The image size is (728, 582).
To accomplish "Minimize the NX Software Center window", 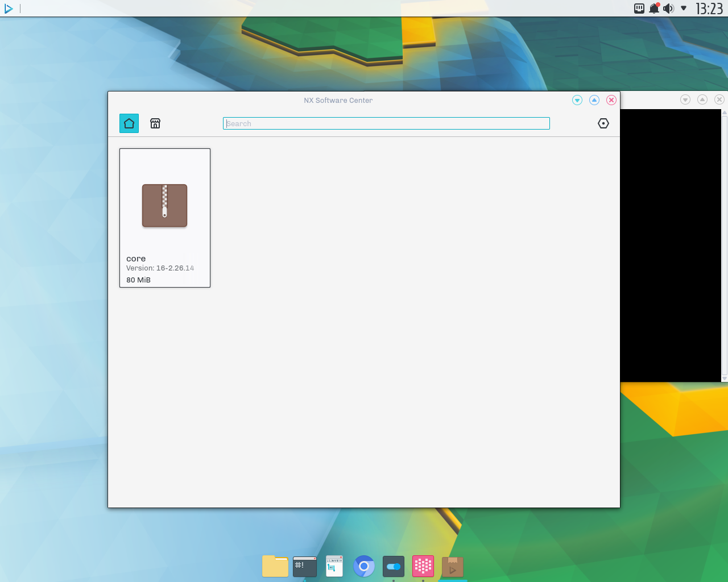I will click(577, 100).
